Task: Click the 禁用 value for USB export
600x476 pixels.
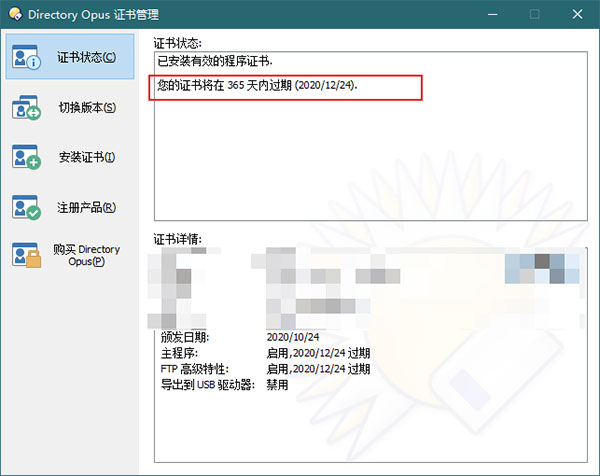Action: coord(277,385)
